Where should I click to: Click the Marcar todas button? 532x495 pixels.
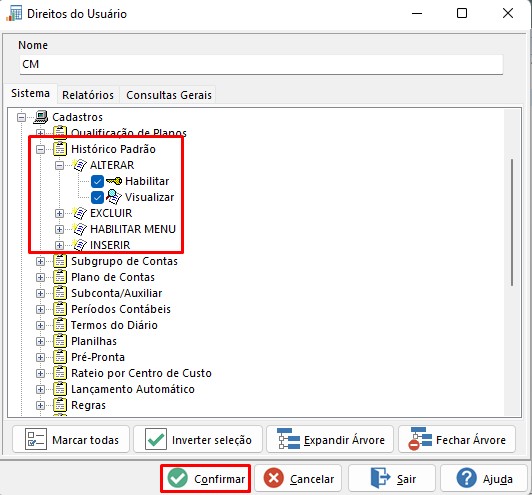pyautogui.click(x=71, y=439)
